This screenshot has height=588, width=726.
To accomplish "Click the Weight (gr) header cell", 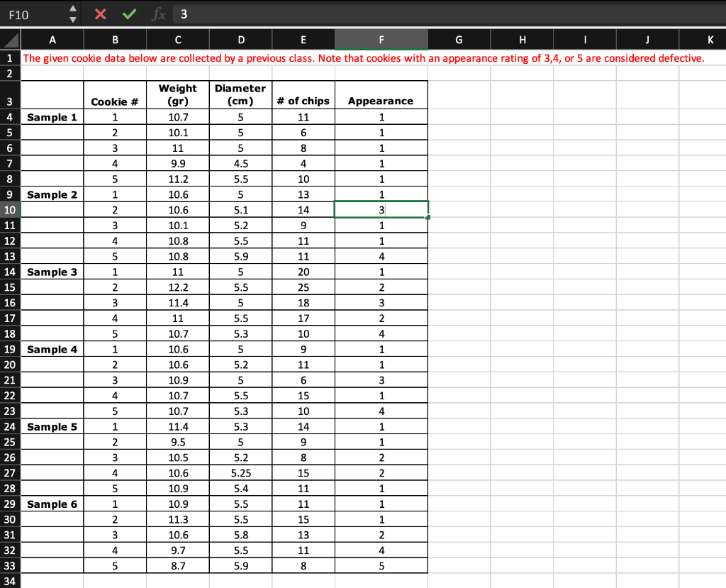I will tap(178, 95).
